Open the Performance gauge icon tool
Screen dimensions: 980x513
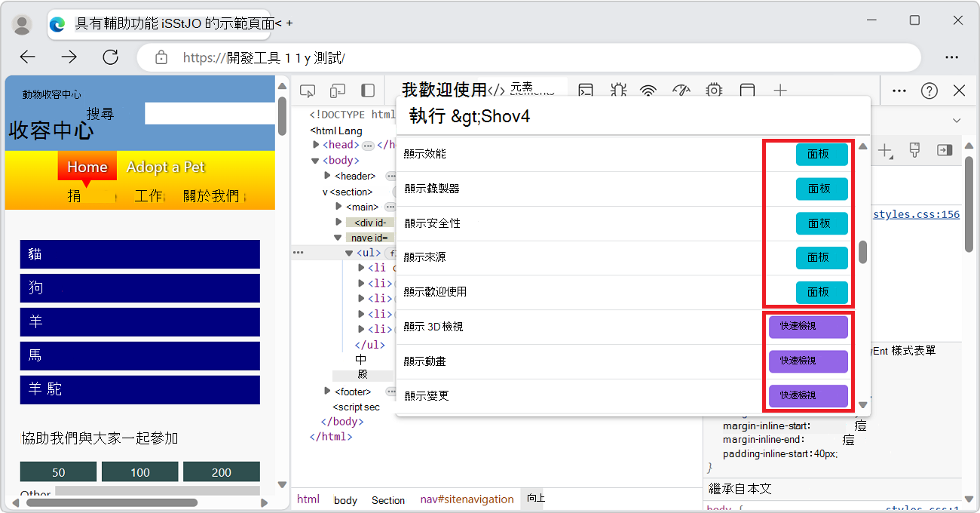click(681, 91)
